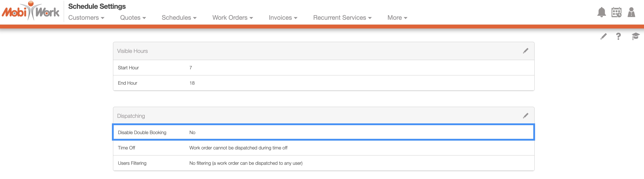Select the Time Off setting row
644x179 pixels.
(323, 148)
